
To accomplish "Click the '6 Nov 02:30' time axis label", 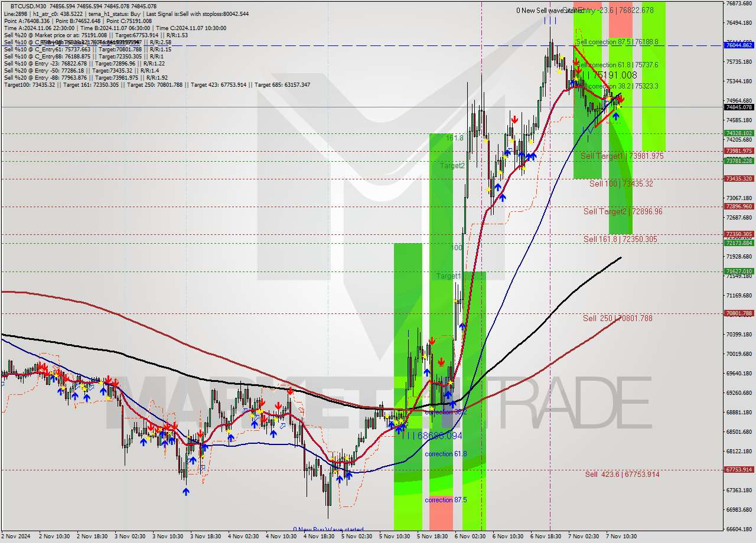I will (x=470, y=537).
